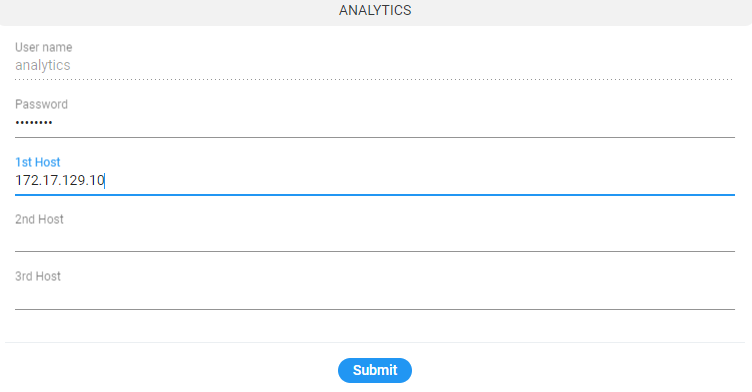Focus the Password input field
The height and width of the screenshot is (392, 752).
point(375,123)
